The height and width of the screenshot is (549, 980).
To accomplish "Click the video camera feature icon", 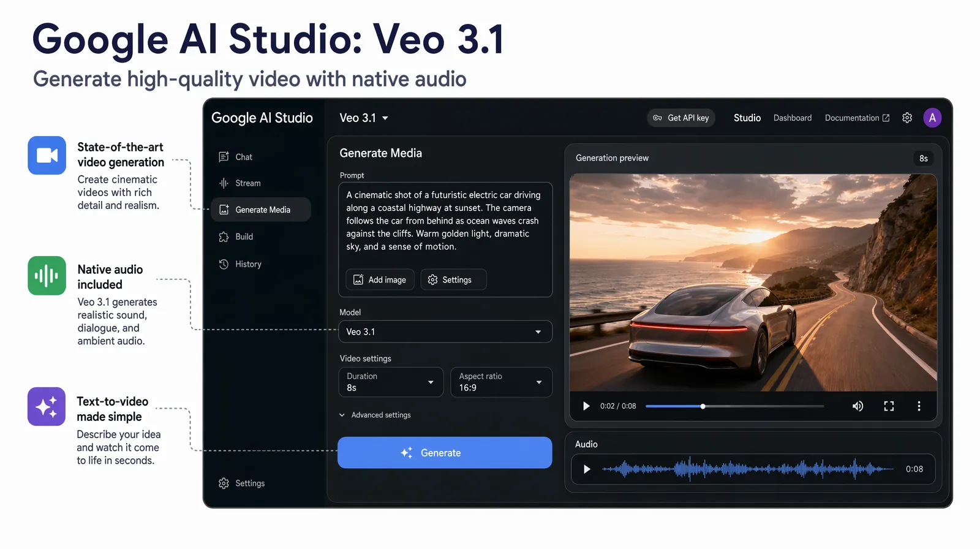I will click(x=47, y=155).
